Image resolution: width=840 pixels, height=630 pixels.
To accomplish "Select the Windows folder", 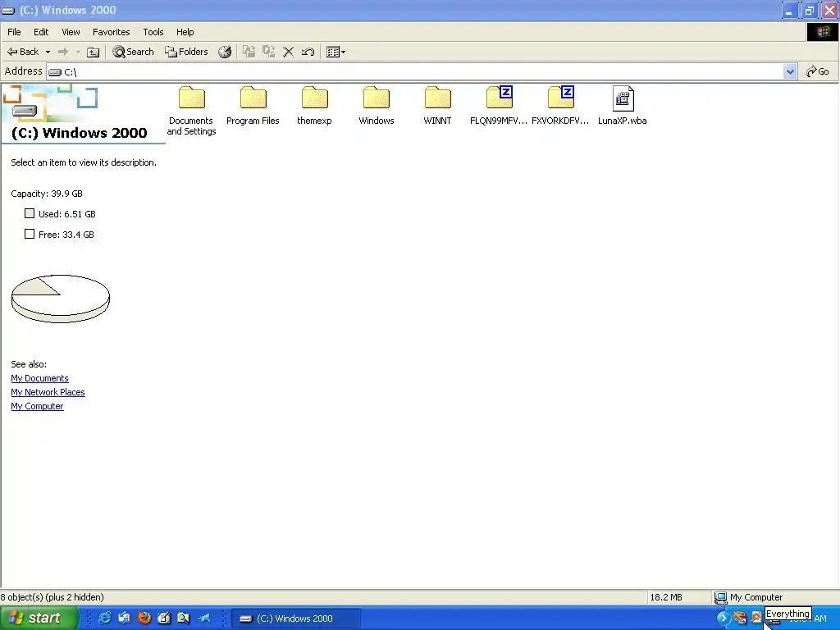I will point(376,106).
